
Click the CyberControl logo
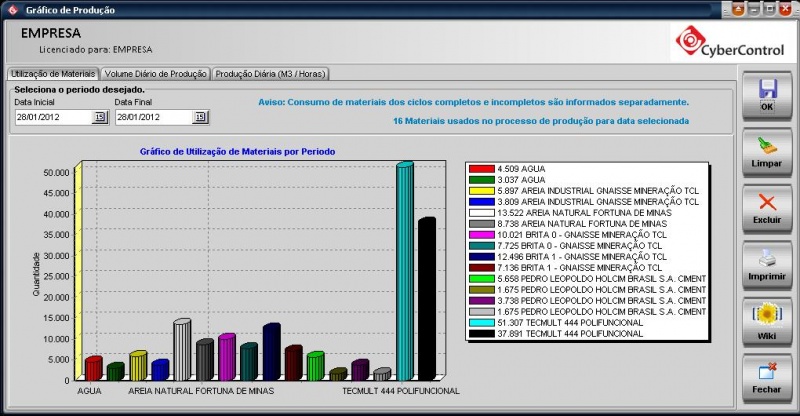730,42
